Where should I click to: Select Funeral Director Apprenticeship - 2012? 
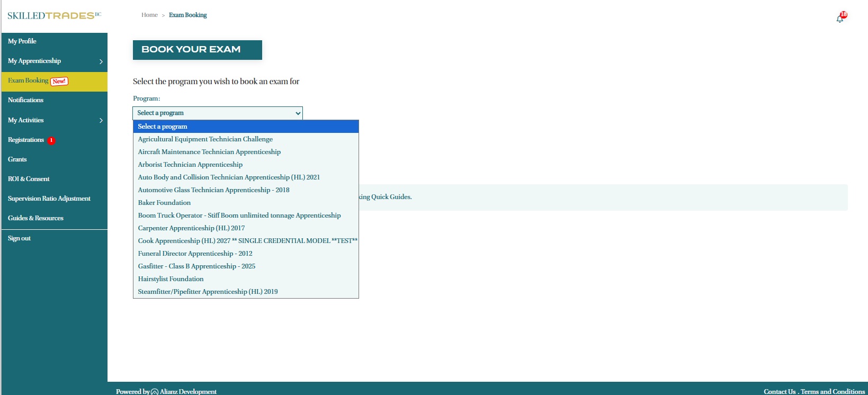point(195,254)
